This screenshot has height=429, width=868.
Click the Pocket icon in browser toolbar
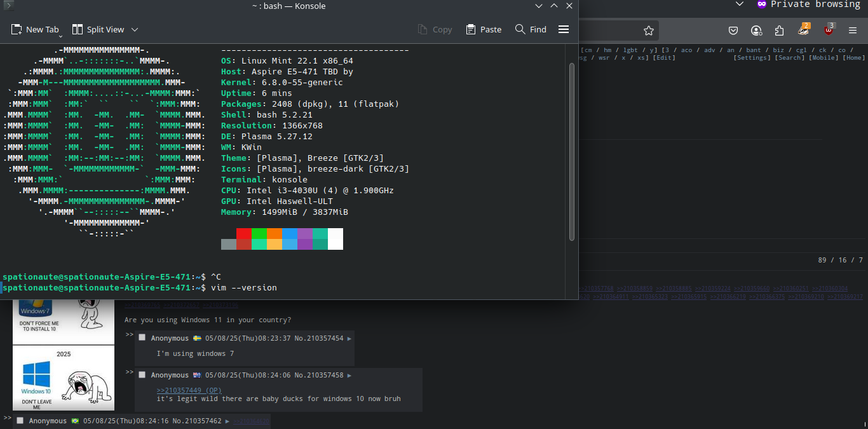(733, 31)
